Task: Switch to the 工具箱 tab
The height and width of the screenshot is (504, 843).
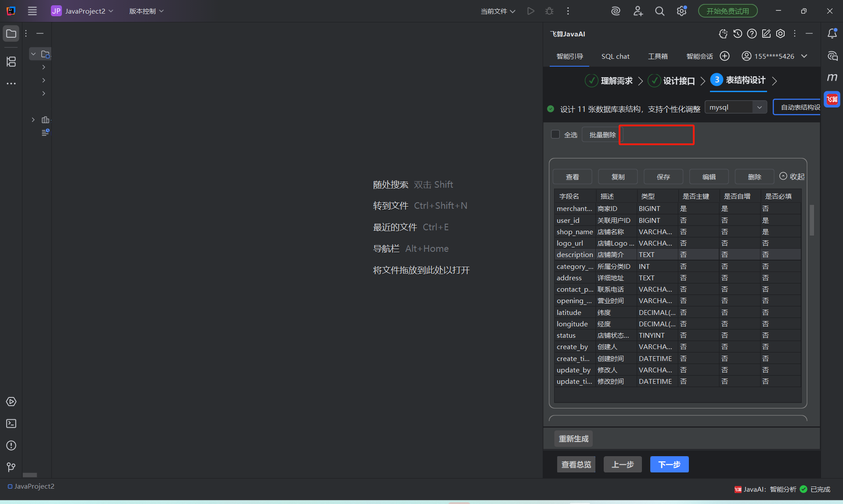Action: [x=658, y=56]
